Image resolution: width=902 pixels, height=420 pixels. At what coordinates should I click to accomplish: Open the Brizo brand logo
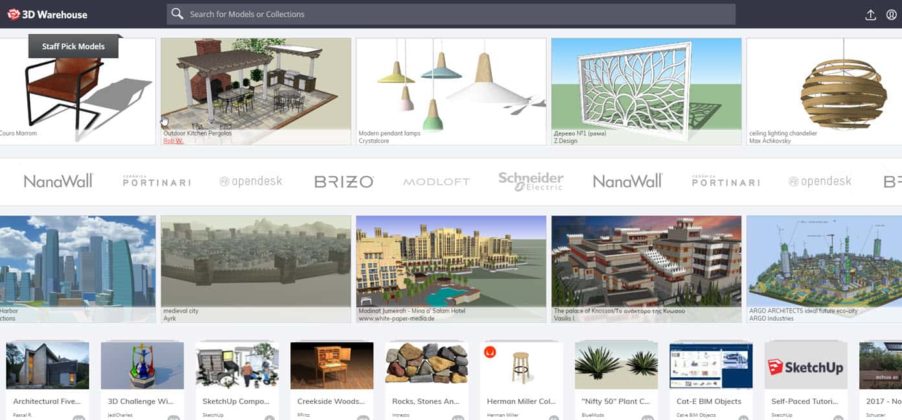343,181
